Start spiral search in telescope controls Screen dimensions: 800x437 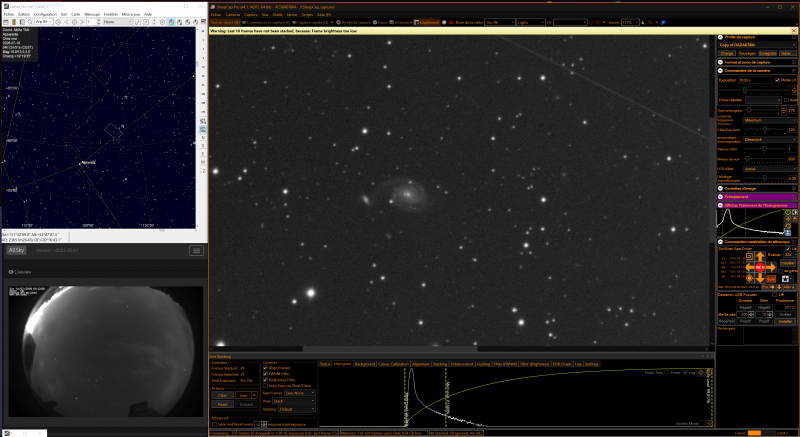pyautogui.click(x=750, y=256)
